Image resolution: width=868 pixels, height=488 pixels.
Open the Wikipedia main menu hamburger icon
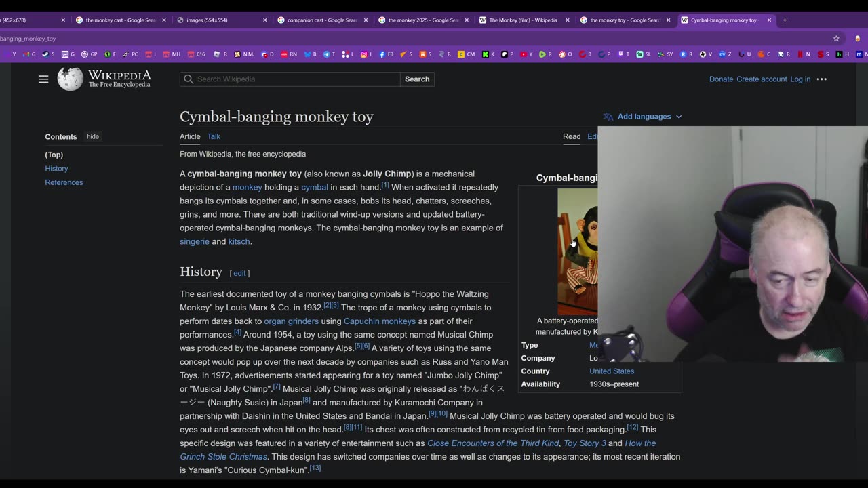pyautogui.click(x=43, y=79)
